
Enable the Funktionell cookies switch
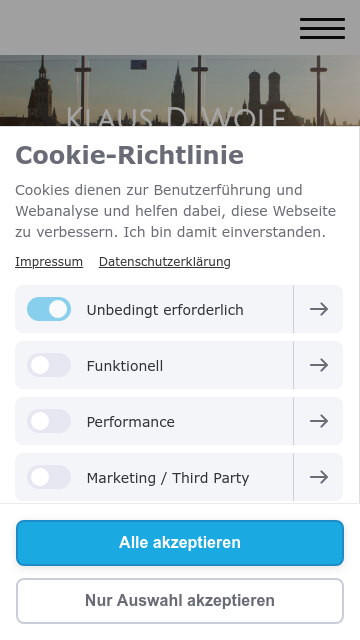49,365
